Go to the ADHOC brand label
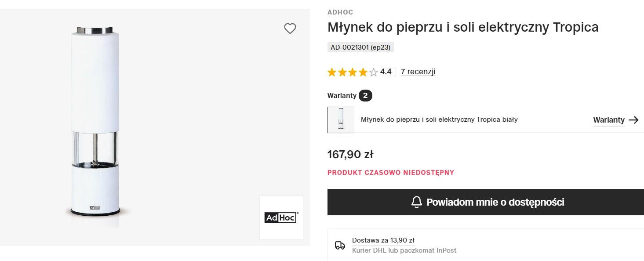The image size is (644, 261). (340, 12)
